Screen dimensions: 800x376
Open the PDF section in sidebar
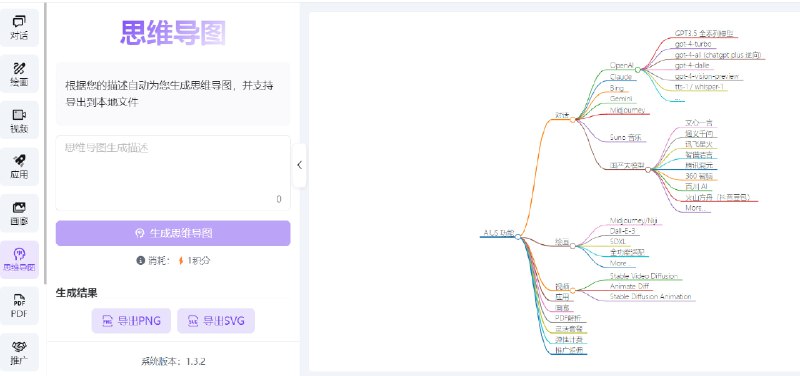click(19, 306)
